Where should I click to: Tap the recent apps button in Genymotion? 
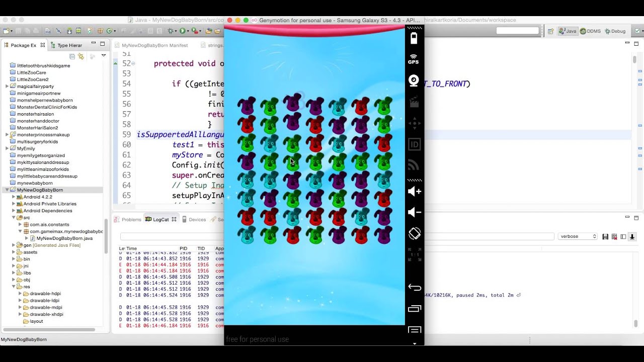415,308
